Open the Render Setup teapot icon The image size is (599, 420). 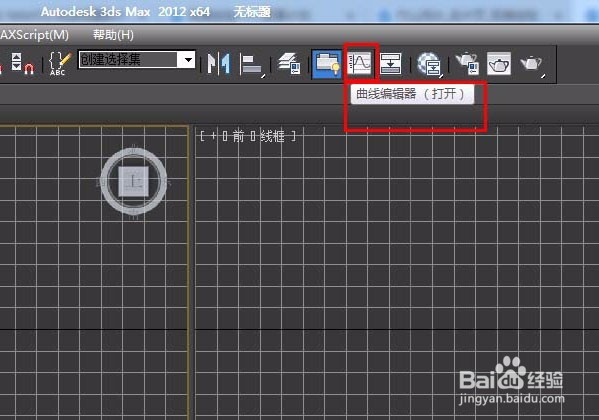(467, 64)
